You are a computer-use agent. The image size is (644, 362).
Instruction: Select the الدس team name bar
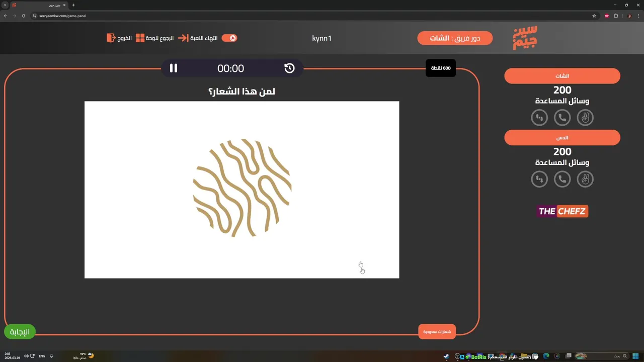pyautogui.click(x=562, y=137)
